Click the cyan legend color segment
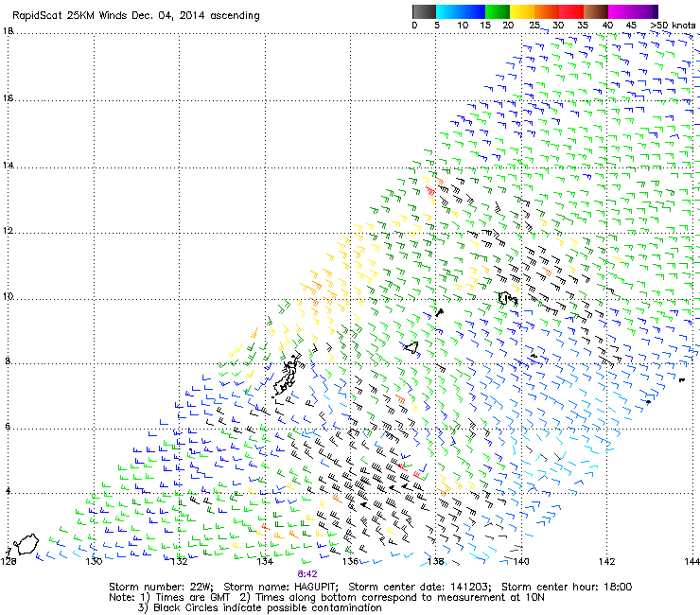Screen dimensions: 700x615 pyautogui.click(x=448, y=11)
